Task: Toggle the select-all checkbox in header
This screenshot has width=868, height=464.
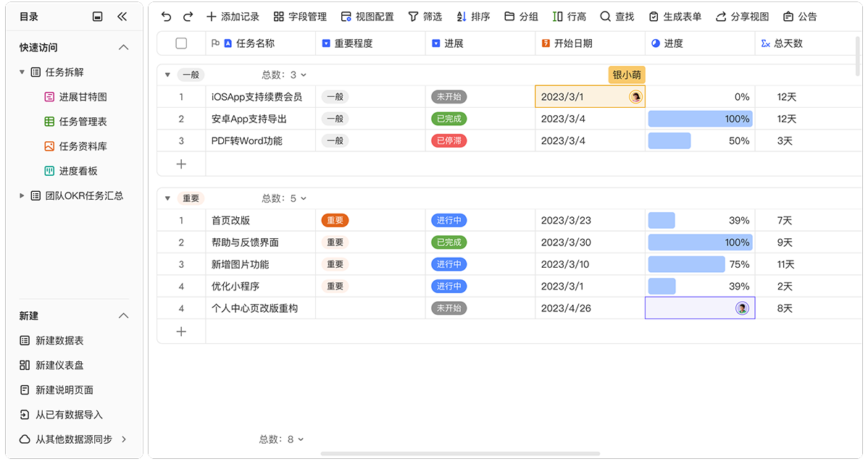Action: [x=181, y=43]
